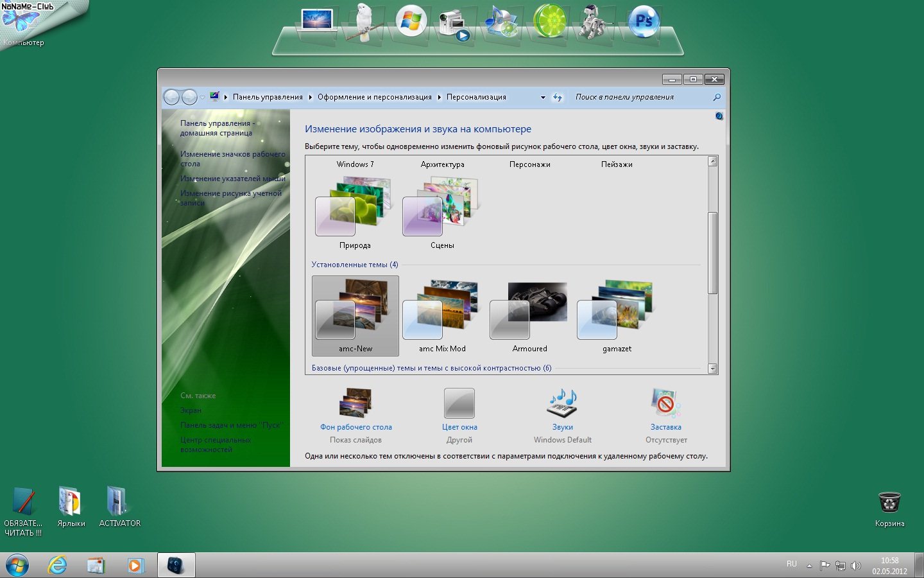Viewport: 924px width, 578px height.
Task: Open the Photoshop icon in the dock
Action: click(644, 22)
